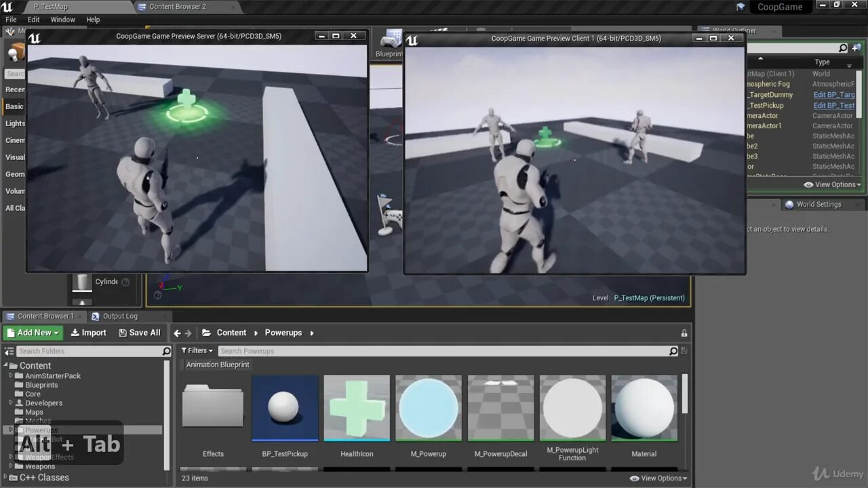
Task: Sort World Outliner by the Type column
Action: [822, 62]
